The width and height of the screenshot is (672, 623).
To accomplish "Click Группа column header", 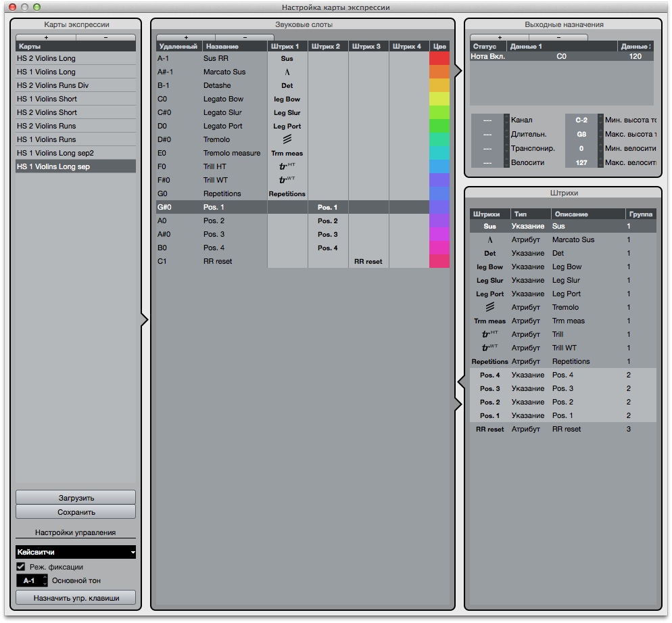I will click(x=641, y=214).
